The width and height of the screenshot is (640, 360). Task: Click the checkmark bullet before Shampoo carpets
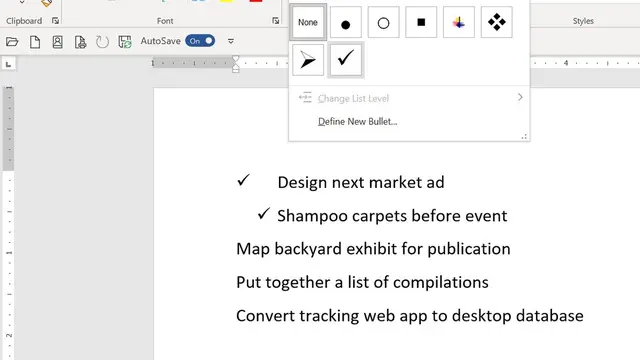click(x=264, y=213)
